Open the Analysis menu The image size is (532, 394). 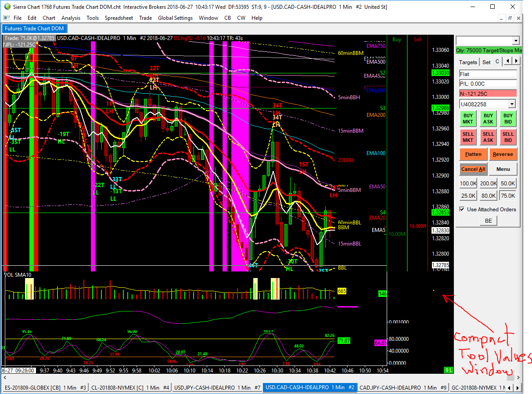pos(71,18)
